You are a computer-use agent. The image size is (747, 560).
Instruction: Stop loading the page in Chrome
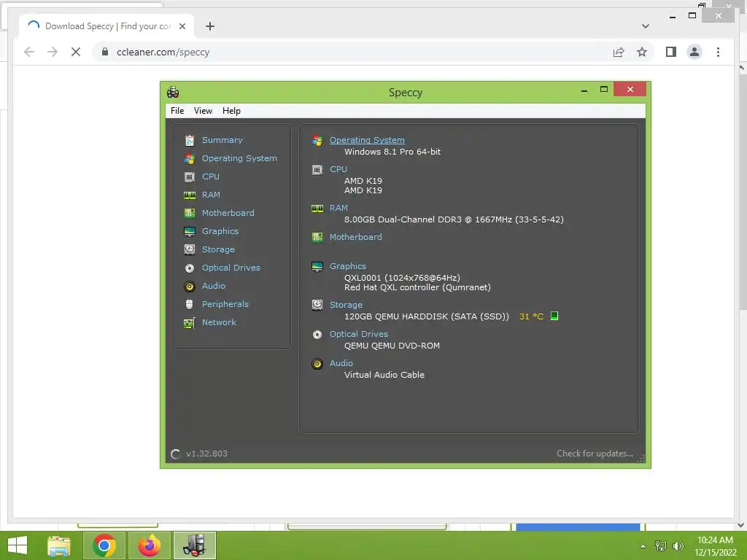76,52
